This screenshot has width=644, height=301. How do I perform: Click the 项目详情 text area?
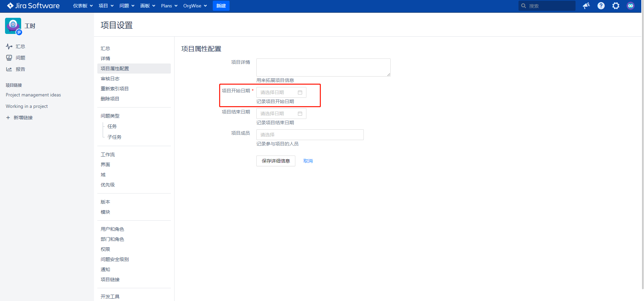(x=323, y=68)
